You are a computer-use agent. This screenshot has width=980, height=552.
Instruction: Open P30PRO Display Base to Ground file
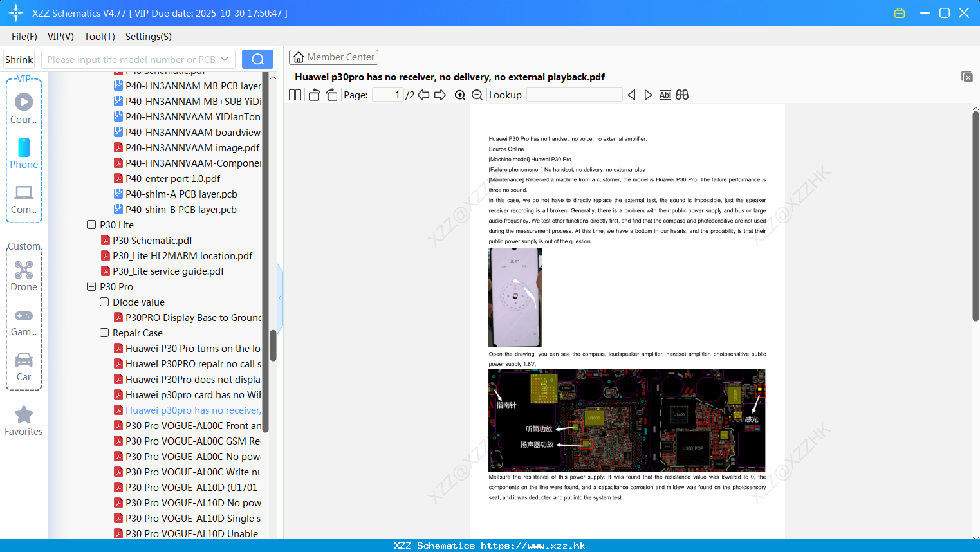tap(188, 317)
